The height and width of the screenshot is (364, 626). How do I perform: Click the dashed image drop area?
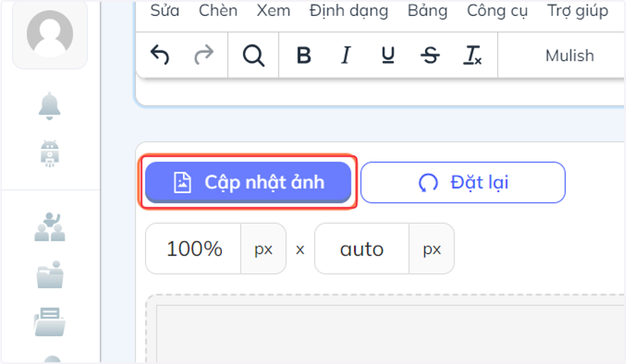click(x=386, y=329)
